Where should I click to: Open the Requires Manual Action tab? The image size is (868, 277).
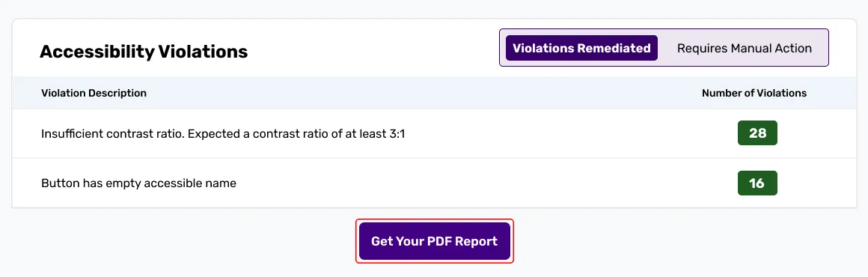tap(744, 48)
